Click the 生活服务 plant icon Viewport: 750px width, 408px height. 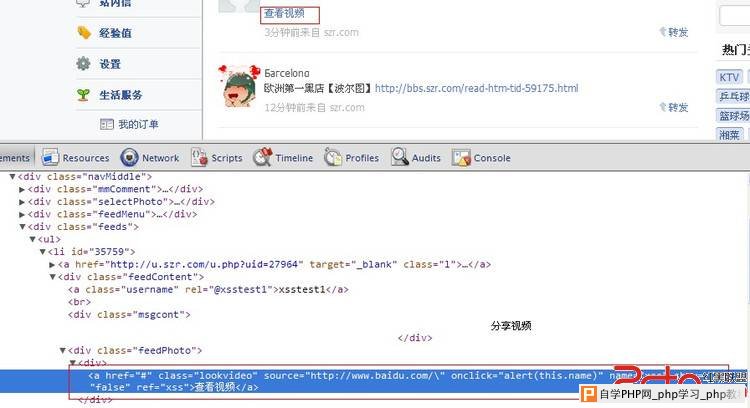click(x=83, y=95)
